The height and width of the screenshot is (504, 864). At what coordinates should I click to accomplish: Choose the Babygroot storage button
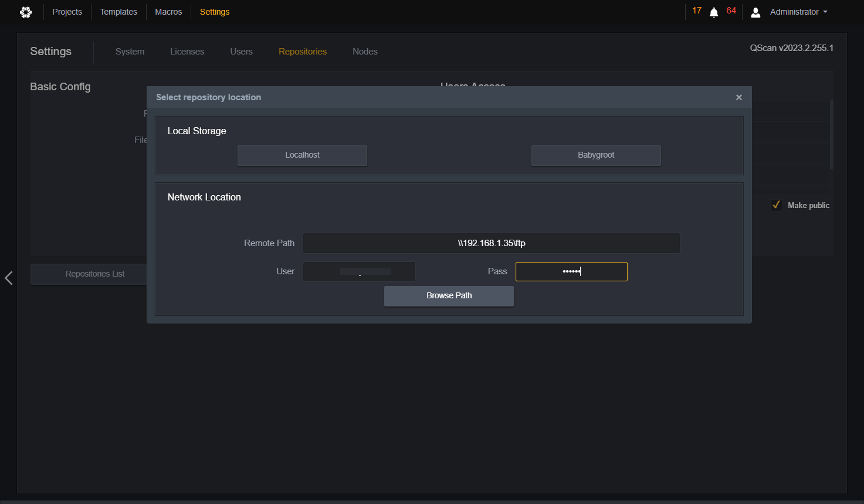point(596,155)
